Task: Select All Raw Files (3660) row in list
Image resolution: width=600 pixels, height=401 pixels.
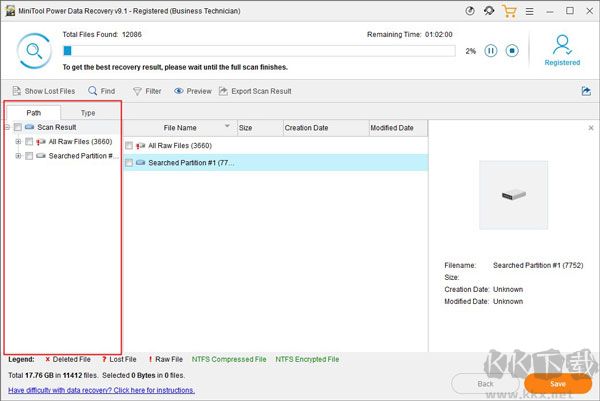Action: (x=276, y=145)
